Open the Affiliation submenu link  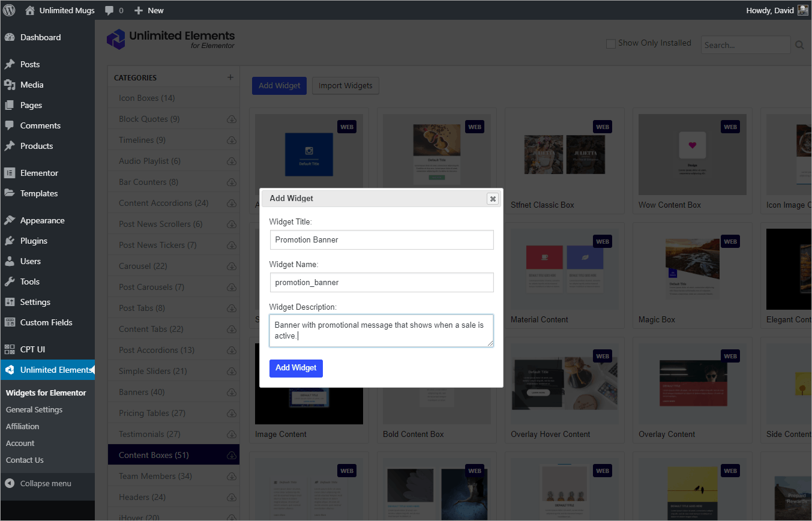[x=23, y=426]
